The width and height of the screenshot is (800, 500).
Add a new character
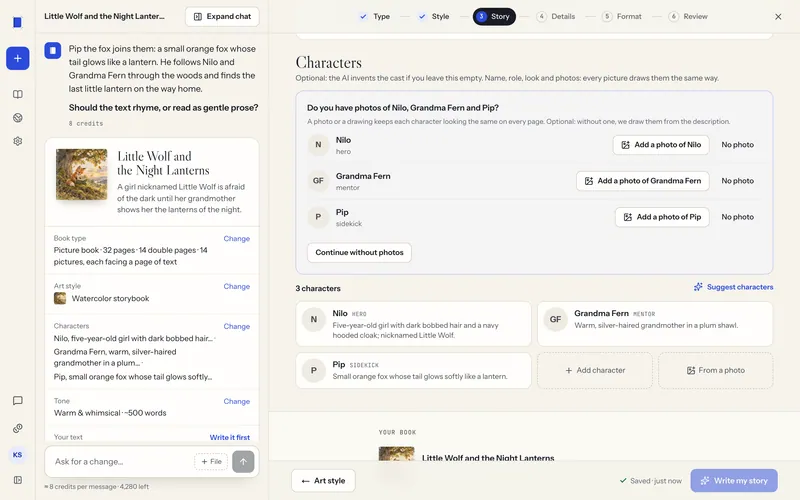pos(595,370)
